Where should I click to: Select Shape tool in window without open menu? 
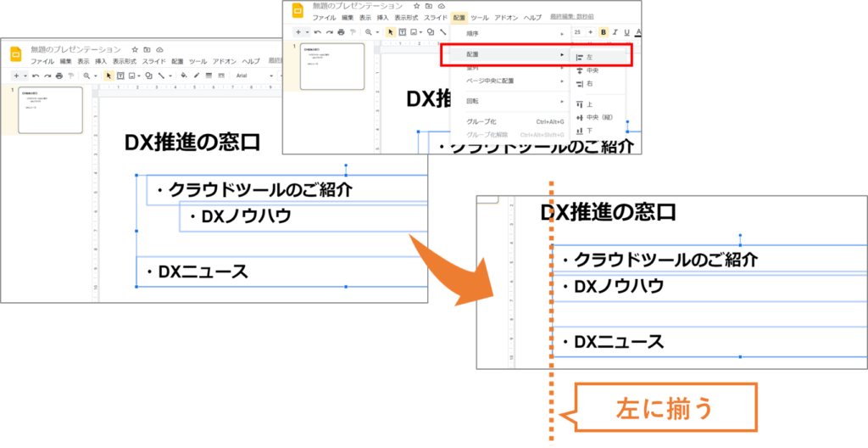point(148,76)
